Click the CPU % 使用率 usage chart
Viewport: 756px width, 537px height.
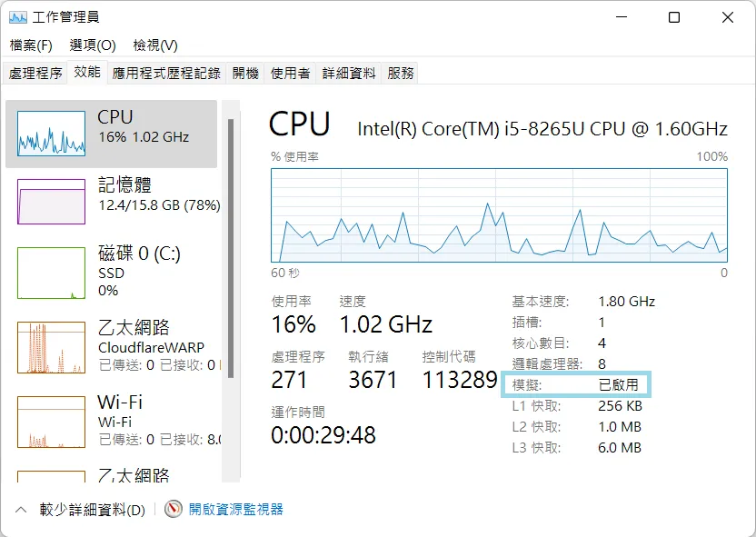point(499,215)
